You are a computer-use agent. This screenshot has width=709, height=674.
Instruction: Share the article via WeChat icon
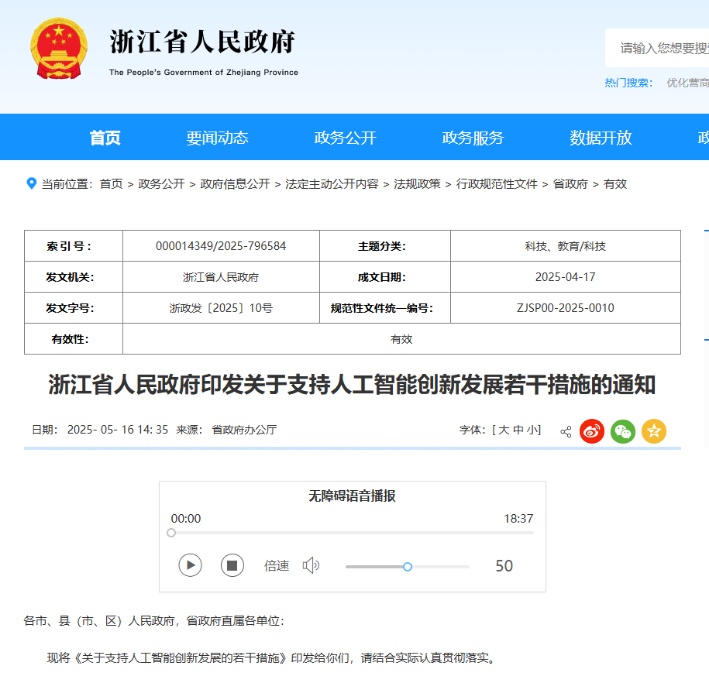(623, 431)
